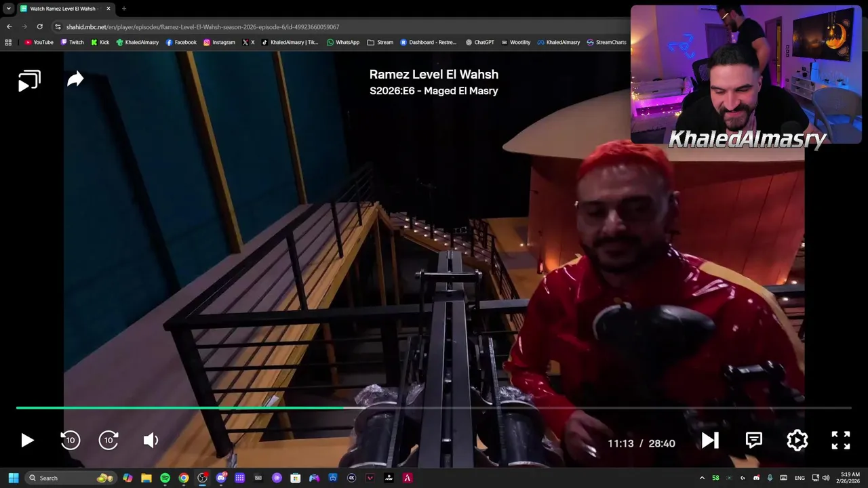The height and width of the screenshot is (488, 868).
Task: Open the X bookmark
Action: [248, 42]
